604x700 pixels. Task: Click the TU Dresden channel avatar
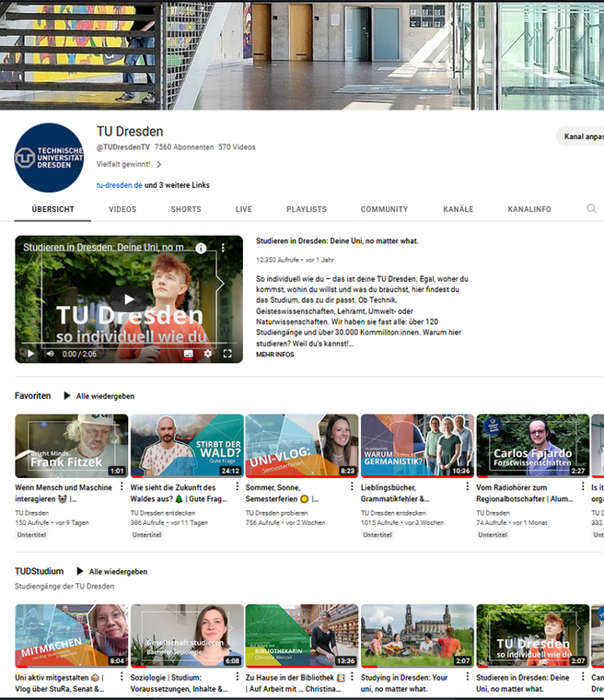[x=49, y=157]
